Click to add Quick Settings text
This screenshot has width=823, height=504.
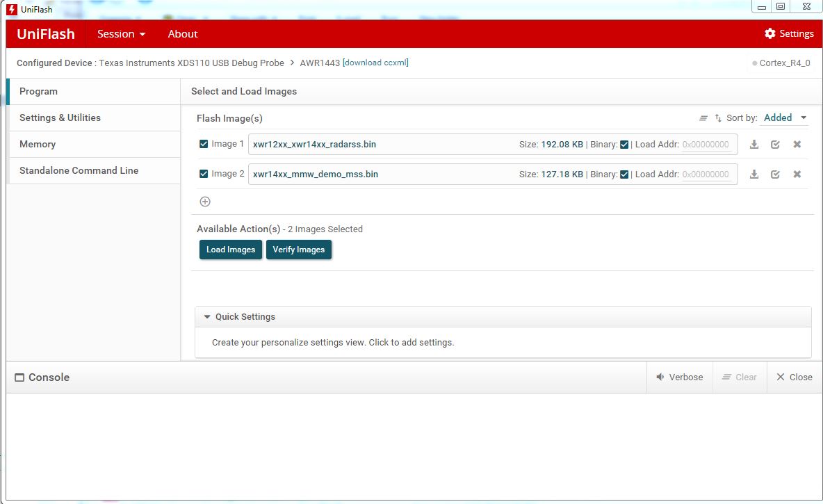[333, 342]
